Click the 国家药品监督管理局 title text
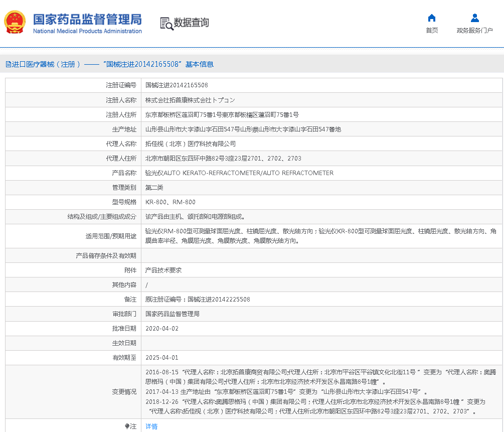504x432 pixels. pos(87,19)
